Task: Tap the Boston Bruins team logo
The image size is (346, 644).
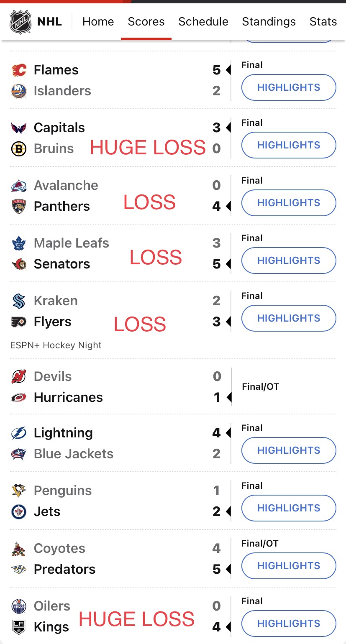Action: pos(19,148)
